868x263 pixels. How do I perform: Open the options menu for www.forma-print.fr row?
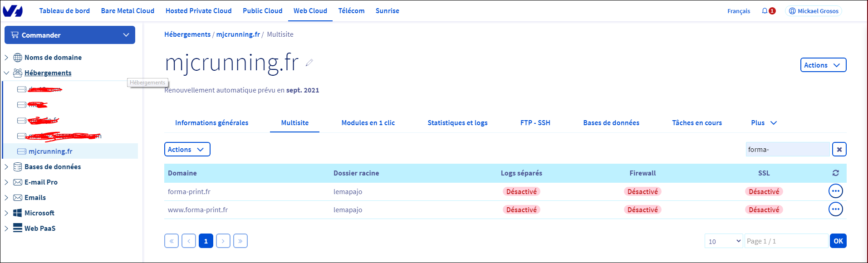835,209
